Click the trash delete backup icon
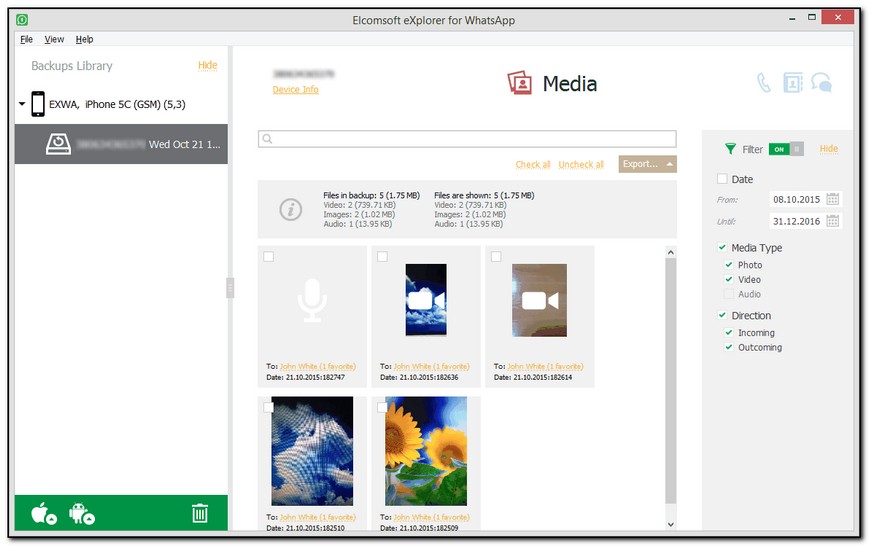The height and width of the screenshot is (546, 869). (x=200, y=514)
